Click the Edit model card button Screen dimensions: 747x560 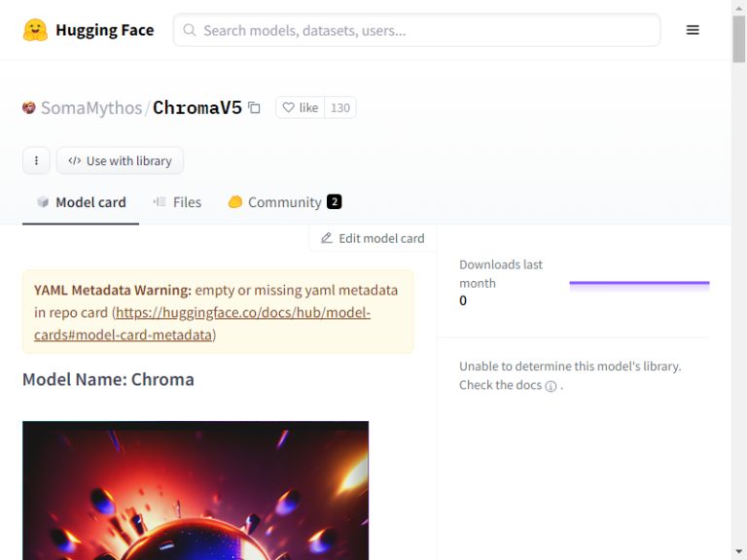click(373, 238)
